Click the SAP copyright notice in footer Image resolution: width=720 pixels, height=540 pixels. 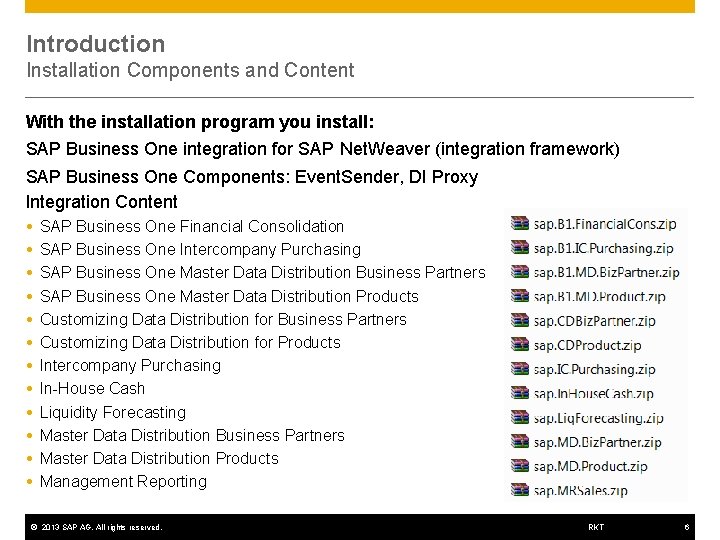(95, 527)
